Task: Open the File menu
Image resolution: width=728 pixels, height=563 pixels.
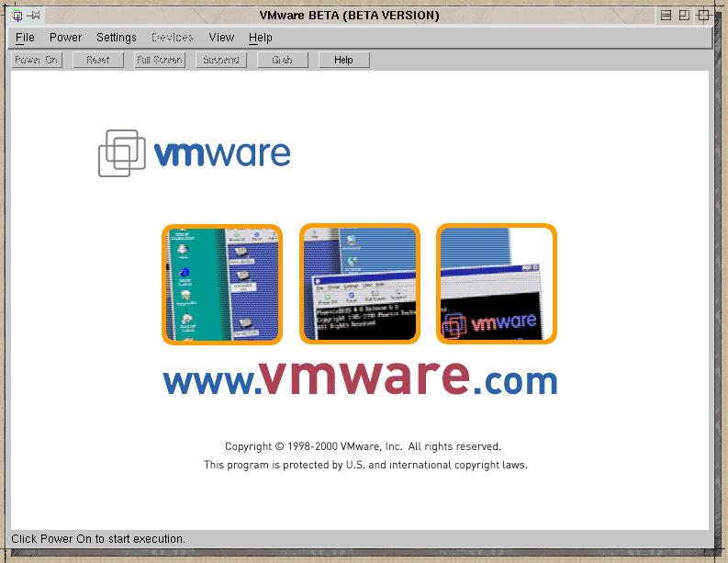Action: coord(25,38)
